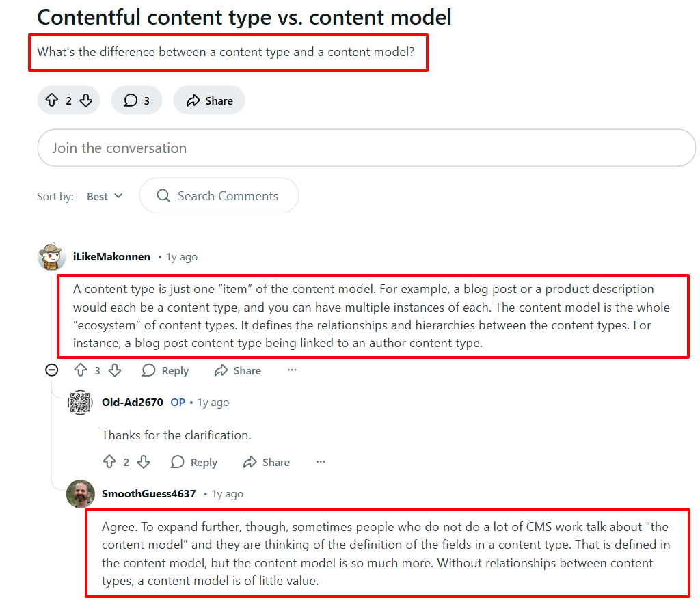Upvote Old-Ad2670's reply
This screenshot has height=600, width=700.
pyautogui.click(x=109, y=462)
